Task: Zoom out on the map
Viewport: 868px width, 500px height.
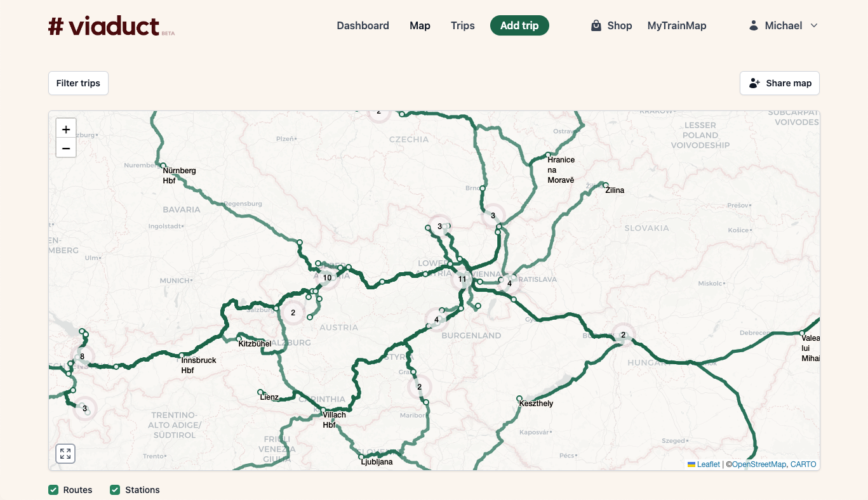Action: (66, 148)
